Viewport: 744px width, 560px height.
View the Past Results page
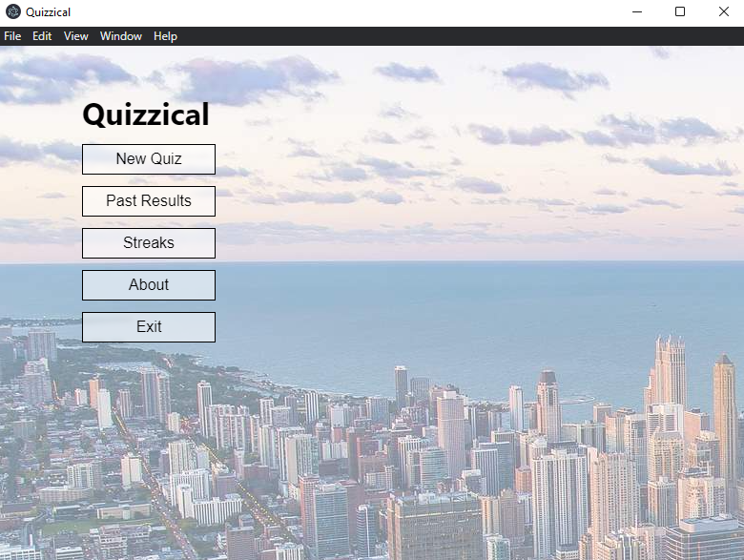click(x=149, y=201)
